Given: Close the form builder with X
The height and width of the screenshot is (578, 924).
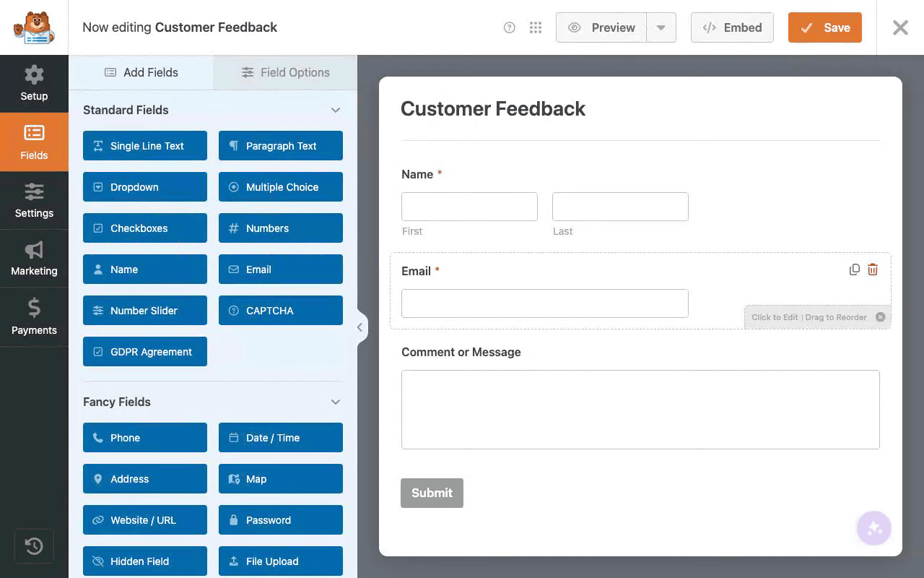Looking at the screenshot, I should (900, 27).
